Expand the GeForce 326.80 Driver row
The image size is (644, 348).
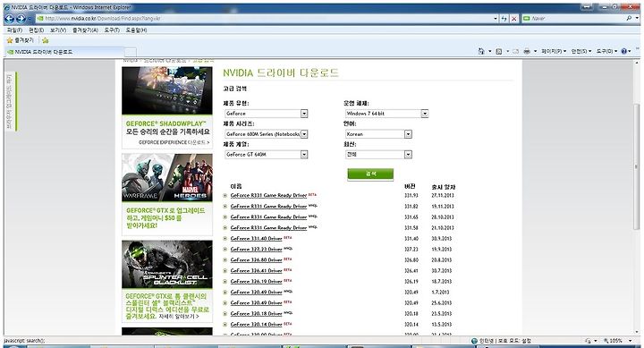point(225,260)
